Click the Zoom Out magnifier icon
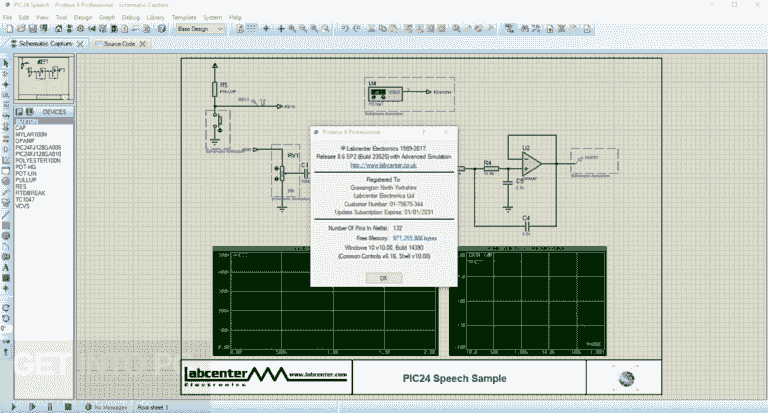Viewport: 768px width, 413px height. [x=303, y=29]
